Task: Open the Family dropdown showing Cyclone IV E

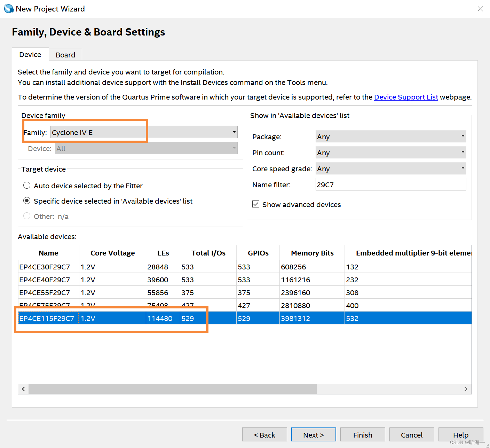Action: coord(144,132)
